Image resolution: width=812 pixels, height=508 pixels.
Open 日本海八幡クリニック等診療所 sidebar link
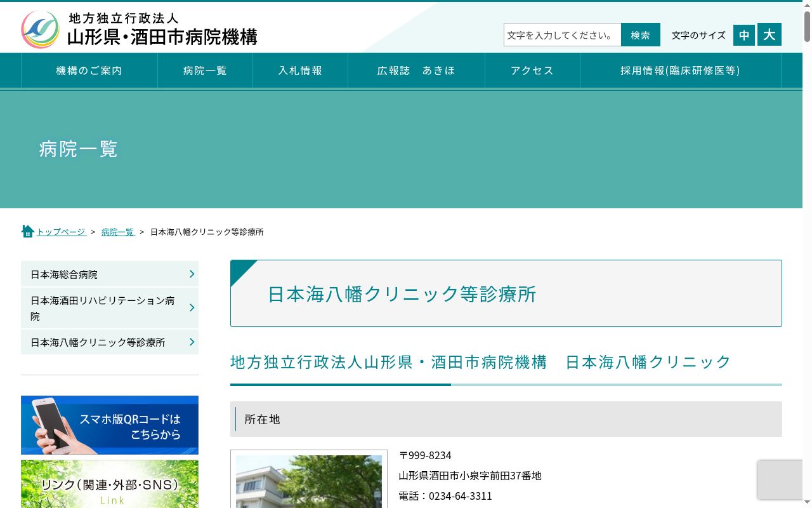[110, 342]
